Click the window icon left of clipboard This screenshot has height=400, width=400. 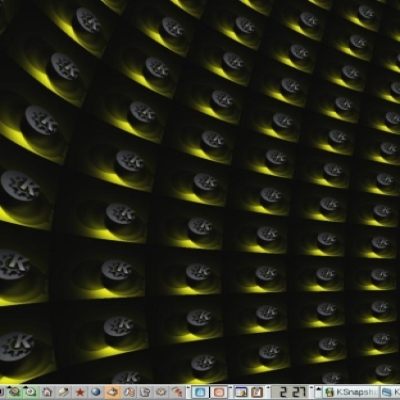pyautogui.click(x=241, y=392)
